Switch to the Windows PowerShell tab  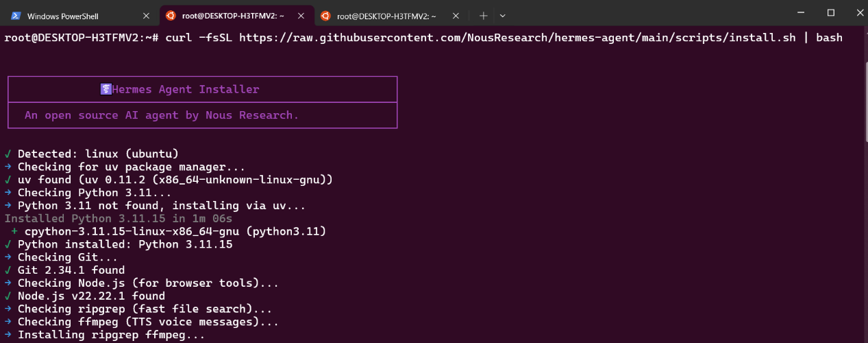coord(79,15)
